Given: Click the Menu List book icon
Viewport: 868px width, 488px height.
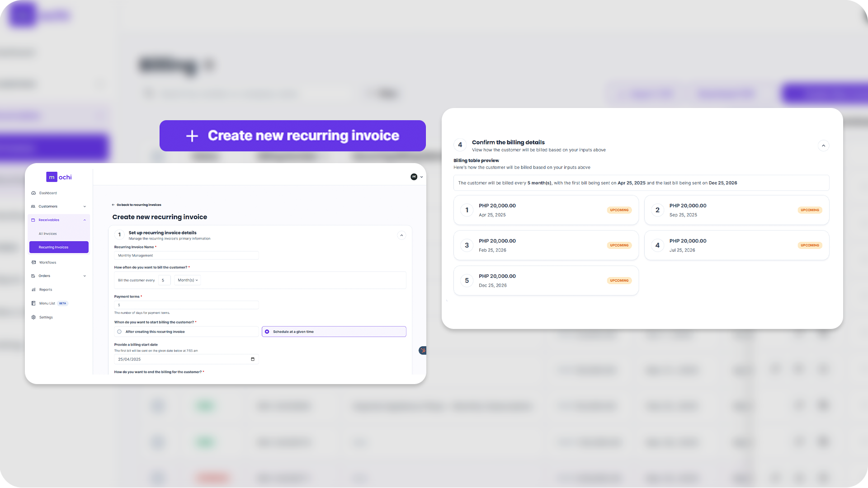Looking at the screenshot, I should (x=33, y=304).
